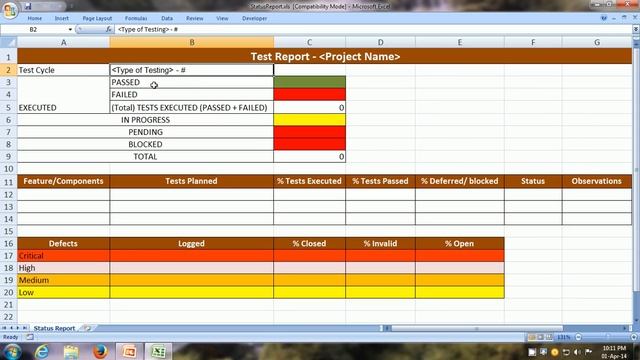Switch to PowerPoint in taskbar

[x=129, y=351]
